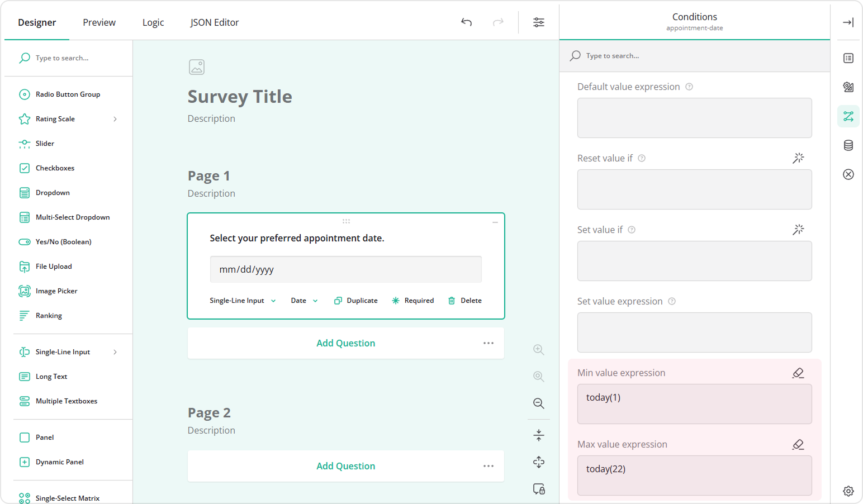Open the General properties panel icon
Image resolution: width=863 pixels, height=504 pixels.
click(848, 58)
